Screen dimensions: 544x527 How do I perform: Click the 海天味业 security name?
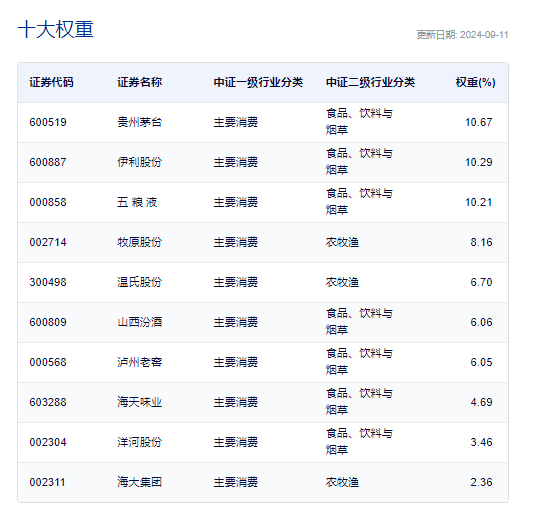click(x=139, y=402)
